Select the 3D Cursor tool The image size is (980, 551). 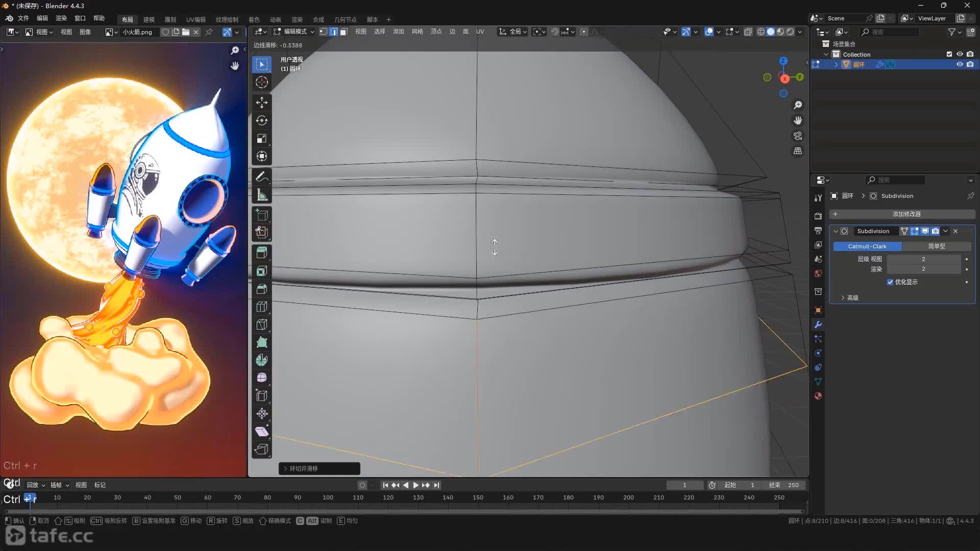261,82
